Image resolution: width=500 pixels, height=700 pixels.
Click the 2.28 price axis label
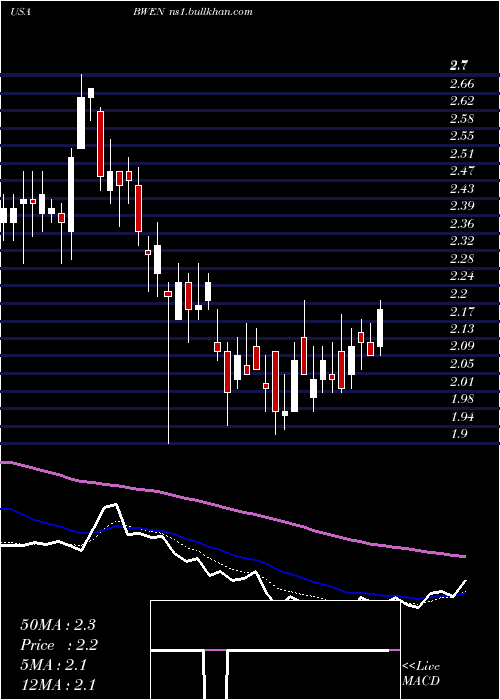[x=462, y=258]
